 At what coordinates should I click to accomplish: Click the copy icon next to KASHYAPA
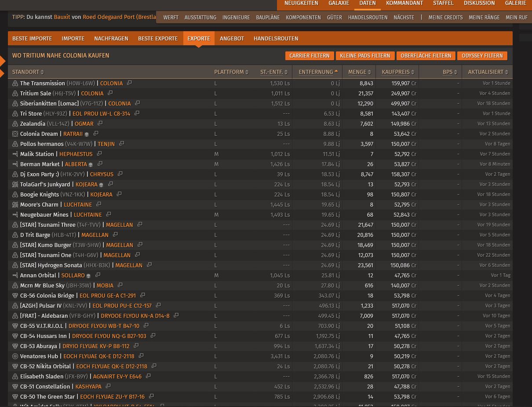click(108, 386)
